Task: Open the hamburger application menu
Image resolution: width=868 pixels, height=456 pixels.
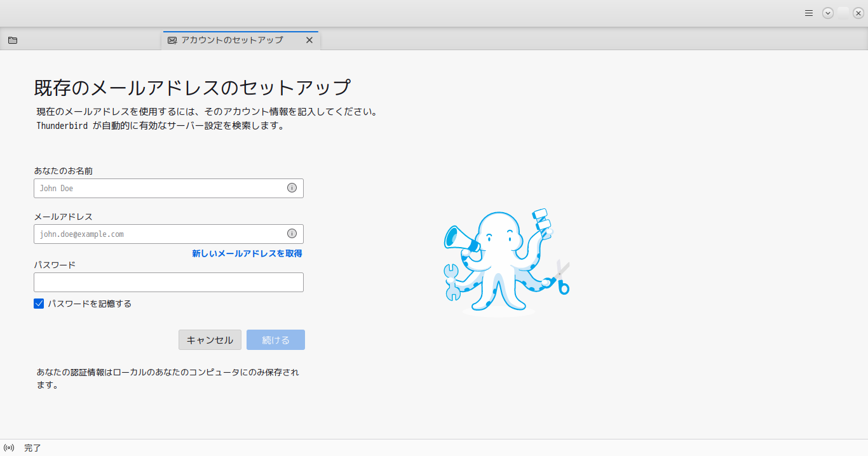Action: [809, 13]
